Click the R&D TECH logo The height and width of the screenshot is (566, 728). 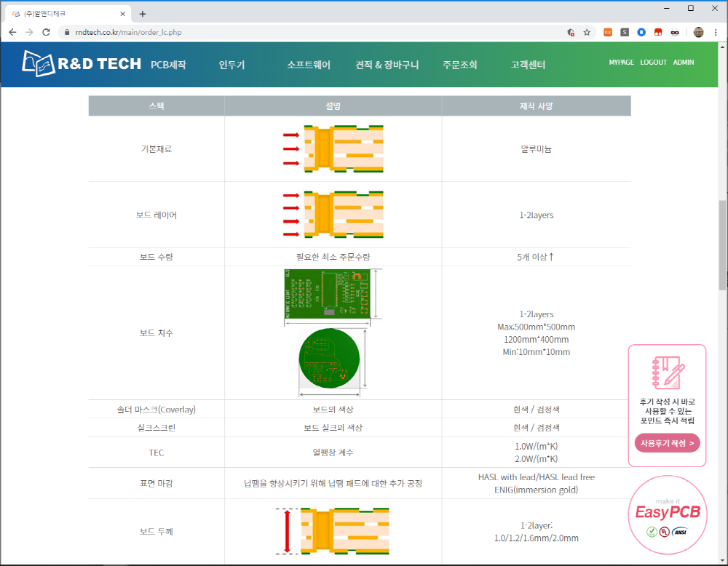[x=82, y=63]
